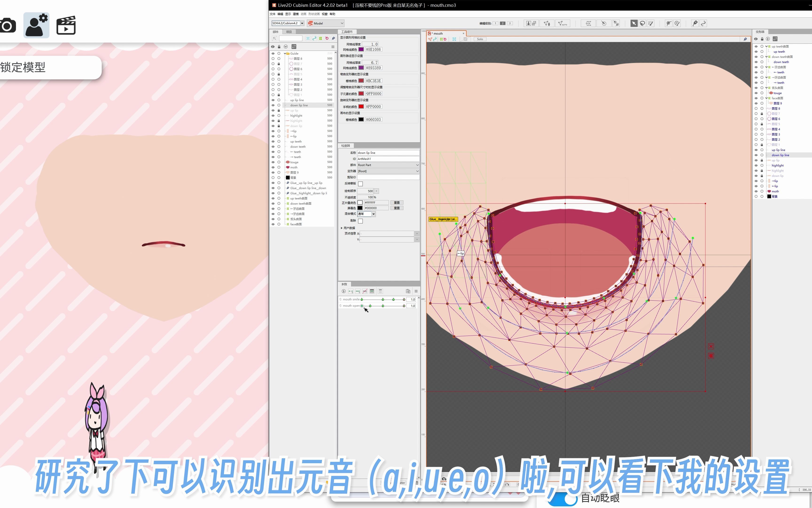Filter parts list by warp deformer icon
812x508 pixels.
pyautogui.click(x=320, y=38)
